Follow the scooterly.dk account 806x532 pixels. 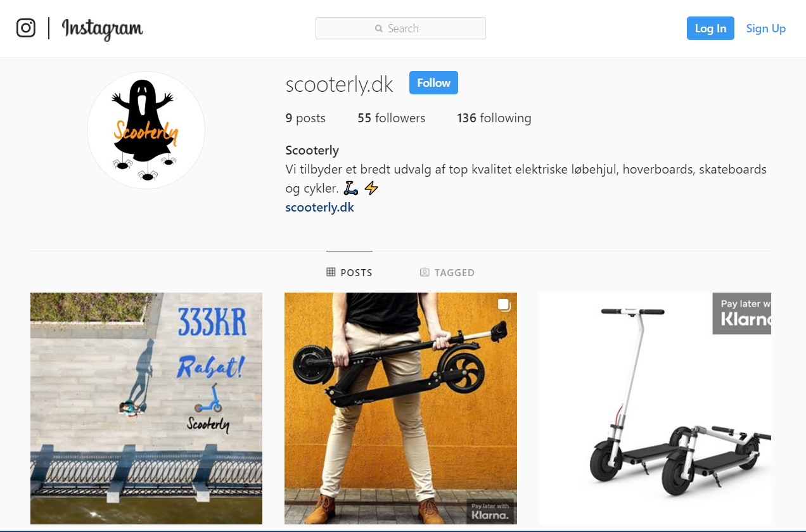(433, 83)
